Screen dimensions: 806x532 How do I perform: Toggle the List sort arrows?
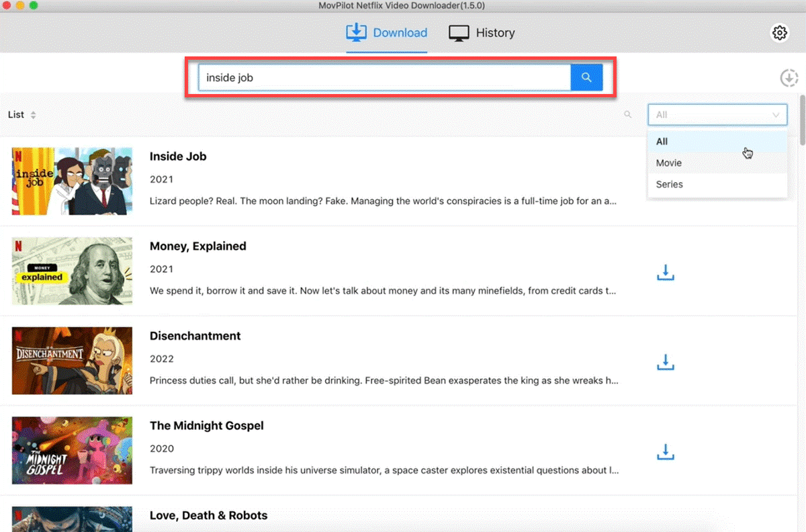[33, 115]
